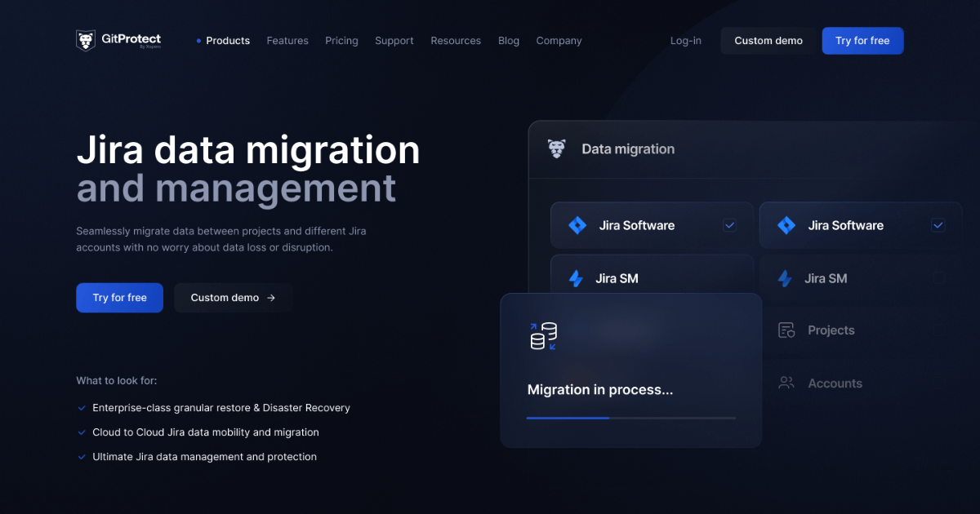Click the GitProtect lion logo
This screenshot has height=514, width=980.
pyautogui.click(x=86, y=41)
